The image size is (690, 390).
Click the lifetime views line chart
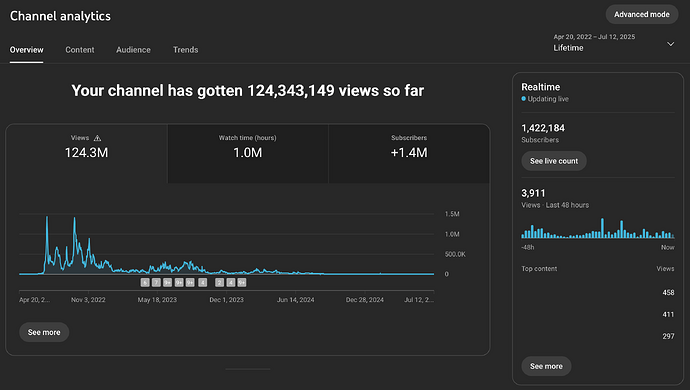[227, 244]
